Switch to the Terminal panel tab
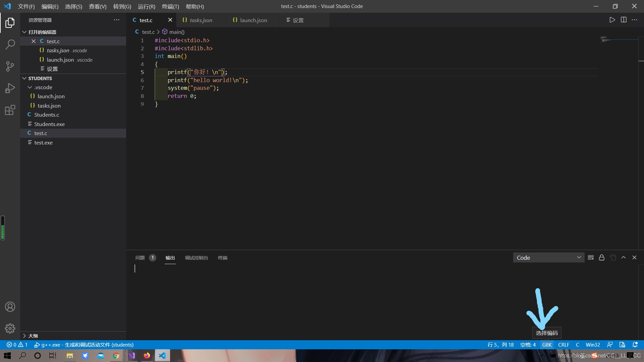The image size is (644, 362). [x=222, y=257]
